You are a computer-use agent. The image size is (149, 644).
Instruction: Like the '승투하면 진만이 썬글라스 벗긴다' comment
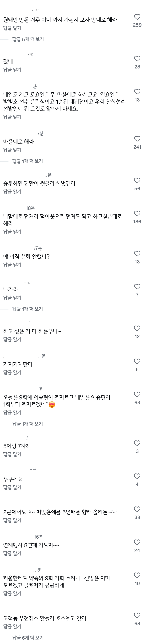tap(137, 181)
